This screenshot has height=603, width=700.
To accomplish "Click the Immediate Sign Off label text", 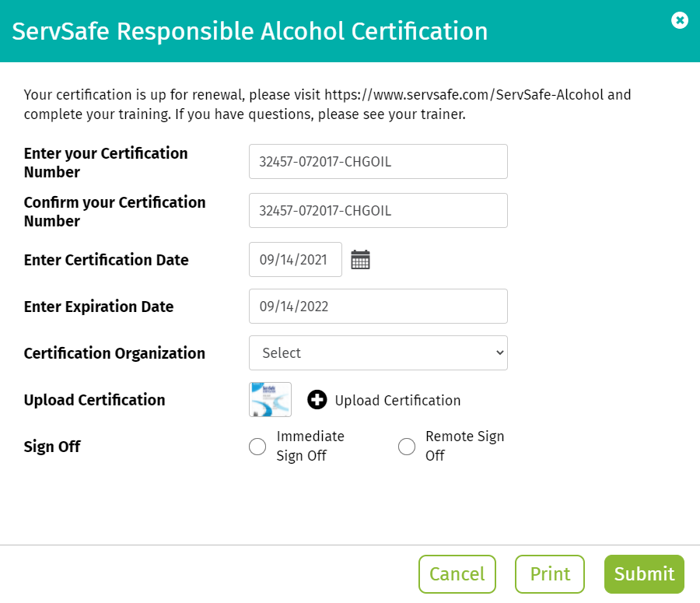I will (310, 446).
